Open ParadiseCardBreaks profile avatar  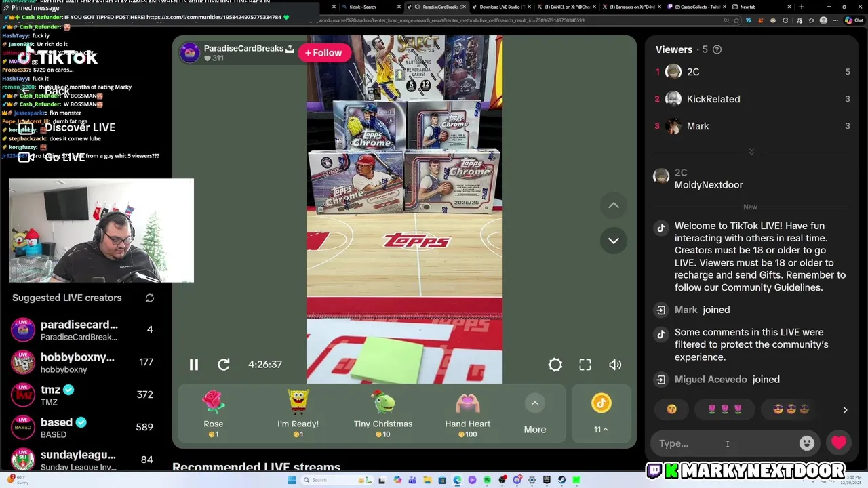(x=190, y=52)
